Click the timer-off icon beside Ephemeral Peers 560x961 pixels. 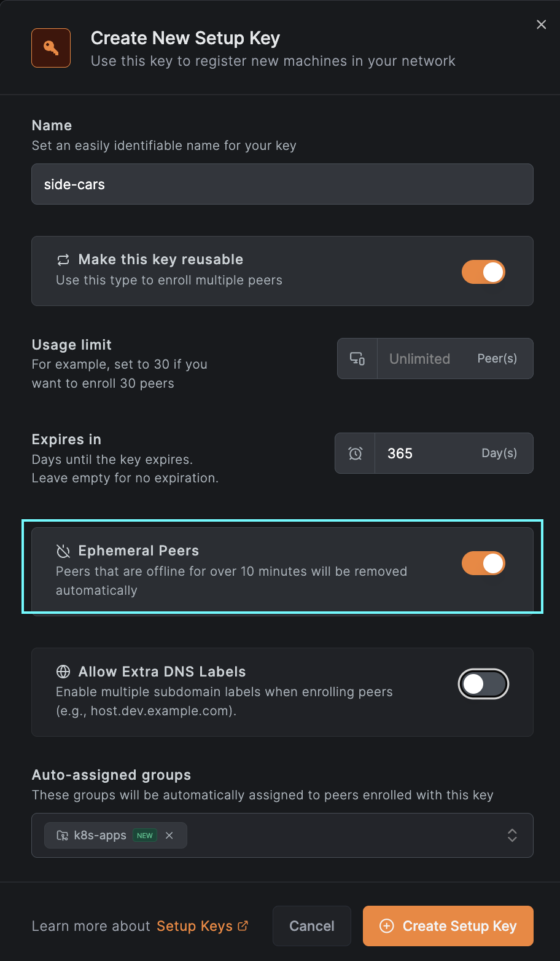63,551
